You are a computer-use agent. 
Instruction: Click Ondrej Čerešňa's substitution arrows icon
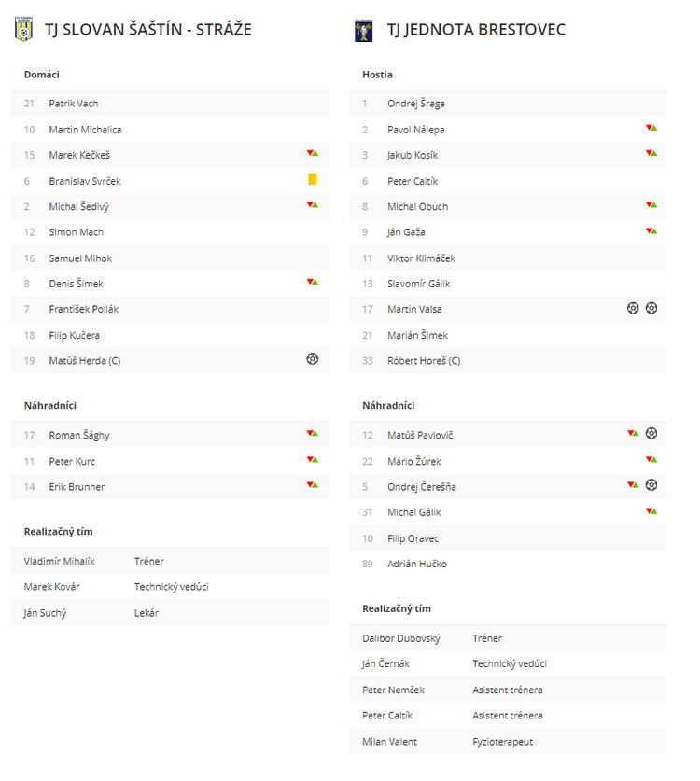click(633, 484)
